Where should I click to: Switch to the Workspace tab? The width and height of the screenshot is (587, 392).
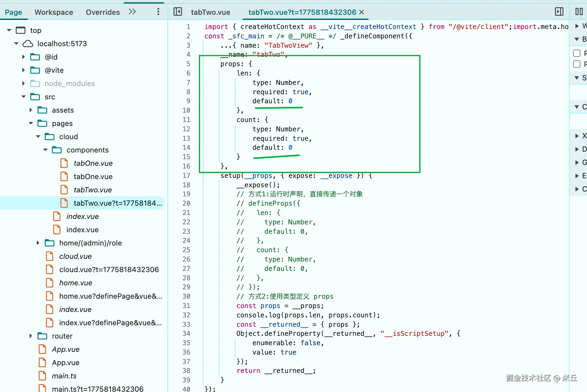coord(54,12)
